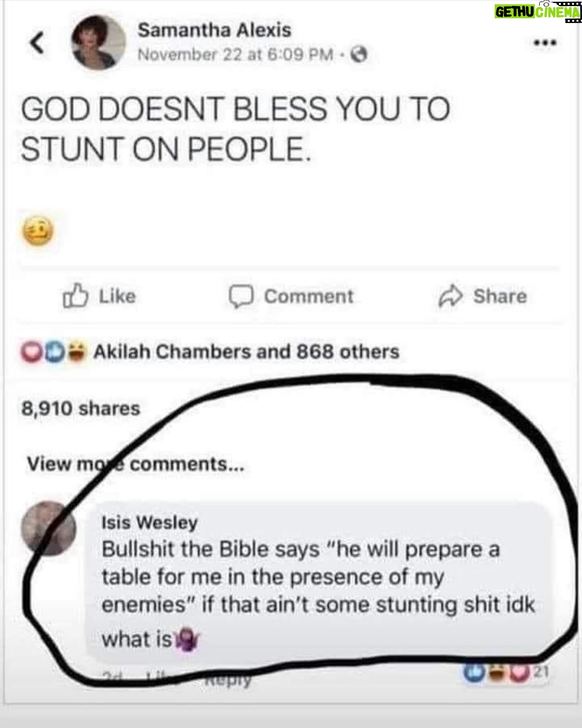This screenshot has height=728, width=582.
Task: Click Isis Wesley commenter name
Action: coord(150,523)
